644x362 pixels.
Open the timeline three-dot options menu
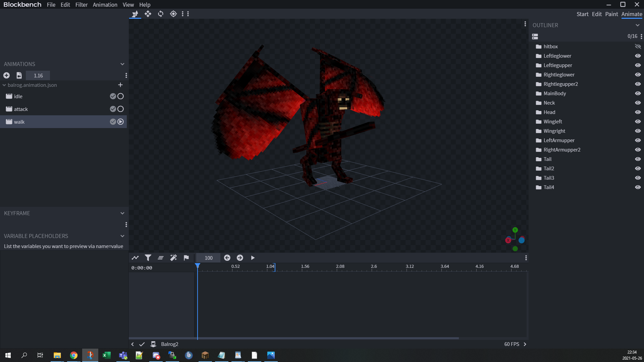click(526, 258)
